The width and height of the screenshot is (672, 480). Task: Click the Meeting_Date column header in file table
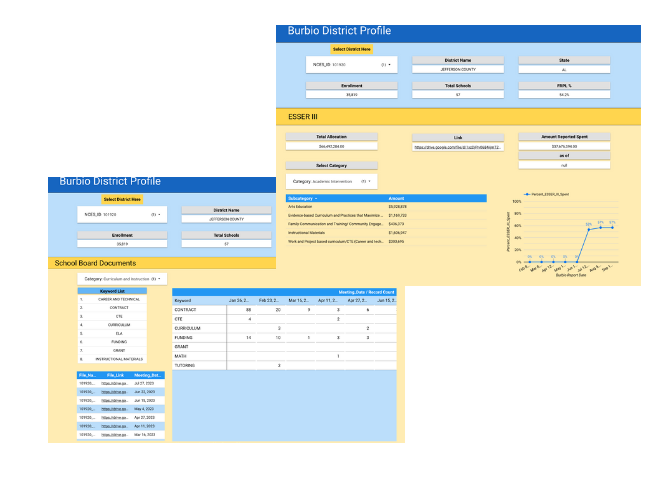[x=147, y=375]
